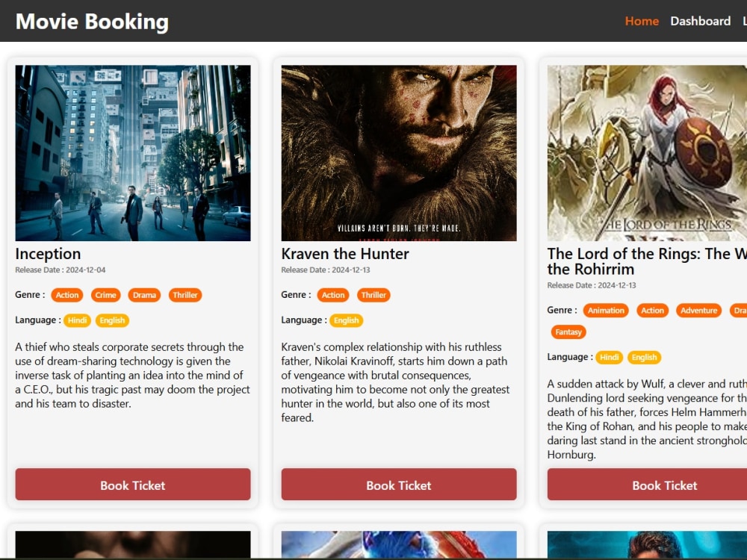
Task: Click Kraven the Hunter's English language tag
Action: (347, 320)
